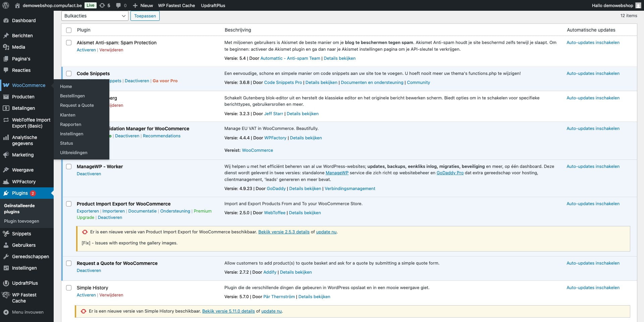Click the Instellingen sliders icon in sidebar
Image resolution: width=644 pixels, height=322 pixels.
6,268
